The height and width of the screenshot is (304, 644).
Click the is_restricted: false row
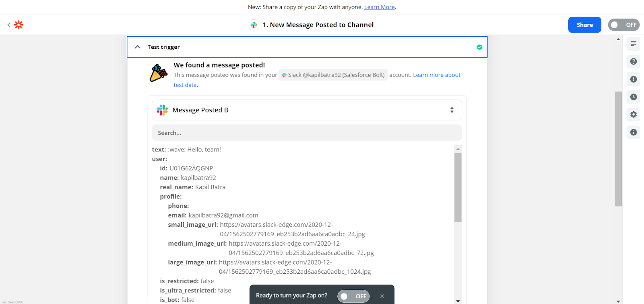click(x=187, y=281)
